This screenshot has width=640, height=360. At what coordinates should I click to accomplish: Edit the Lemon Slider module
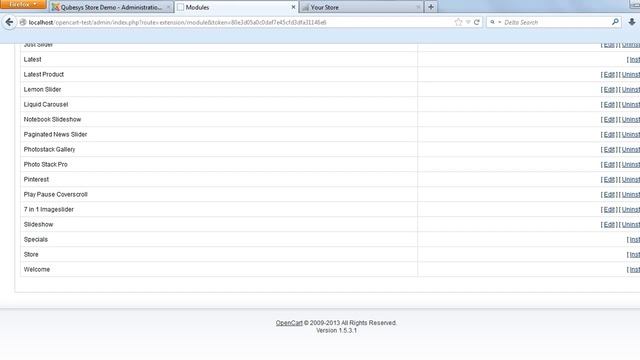(609, 89)
